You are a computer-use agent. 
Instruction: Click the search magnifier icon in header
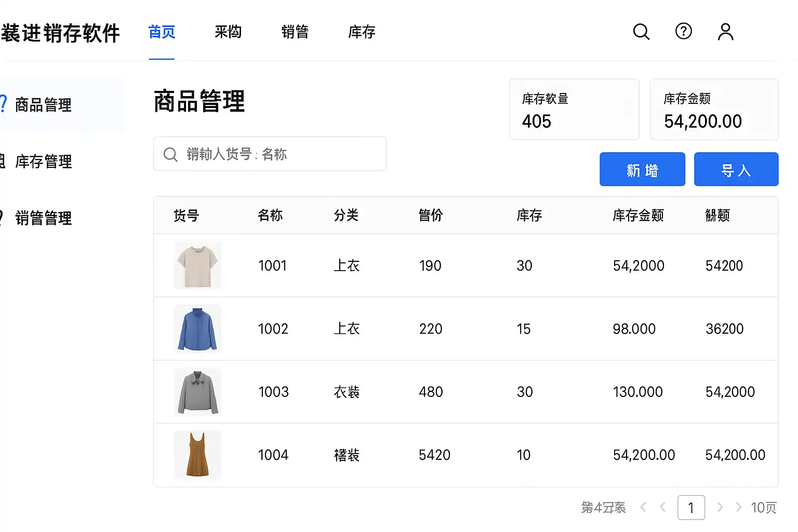pos(641,32)
